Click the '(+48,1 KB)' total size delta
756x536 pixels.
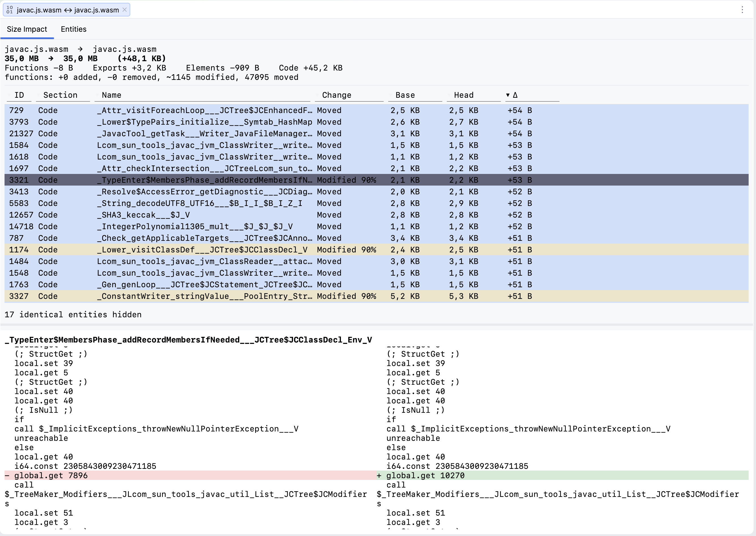(x=142, y=58)
